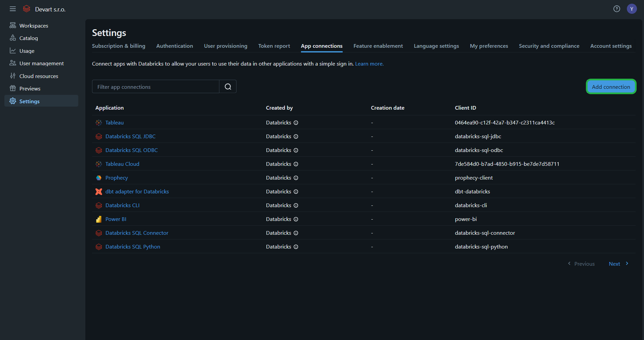Switch to the Authentication tab

point(174,46)
